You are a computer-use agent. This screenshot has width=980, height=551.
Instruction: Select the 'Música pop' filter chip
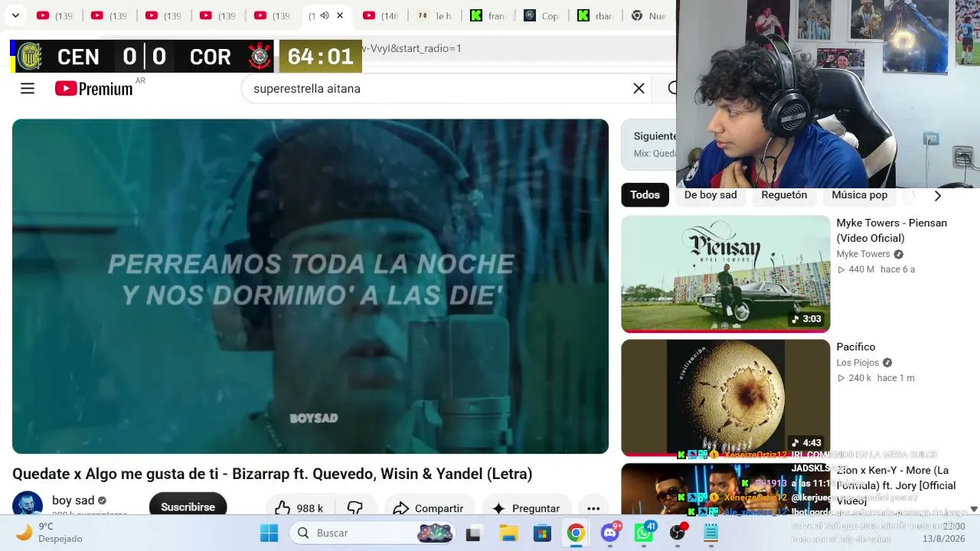pyautogui.click(x=860, y=195)
